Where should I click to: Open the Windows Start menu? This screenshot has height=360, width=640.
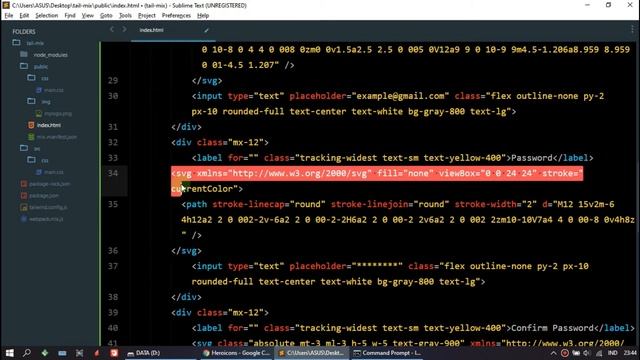(9, 353)
